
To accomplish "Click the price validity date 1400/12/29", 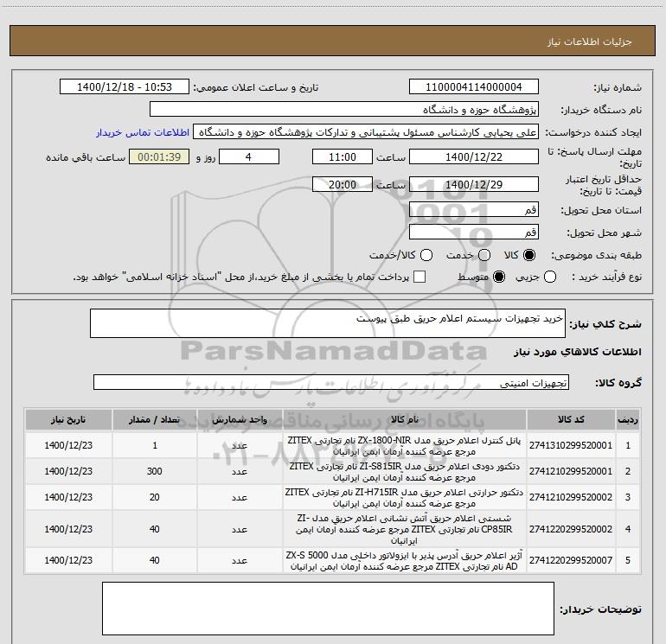I will tap(474, 184).
